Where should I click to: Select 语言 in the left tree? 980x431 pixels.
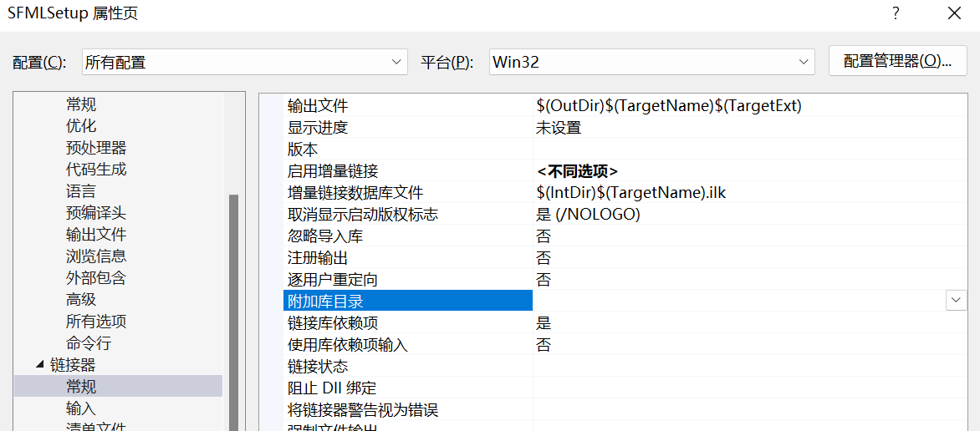tap(81, 191)
